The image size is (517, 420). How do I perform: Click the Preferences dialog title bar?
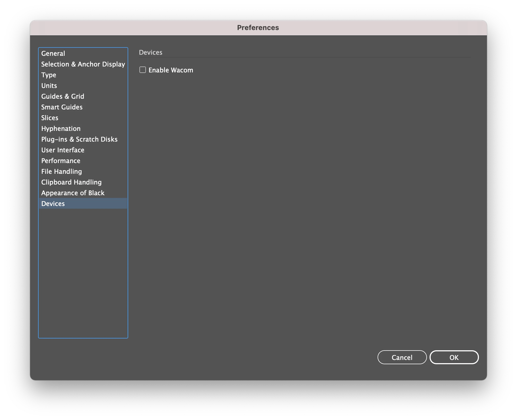pos(258,28)
